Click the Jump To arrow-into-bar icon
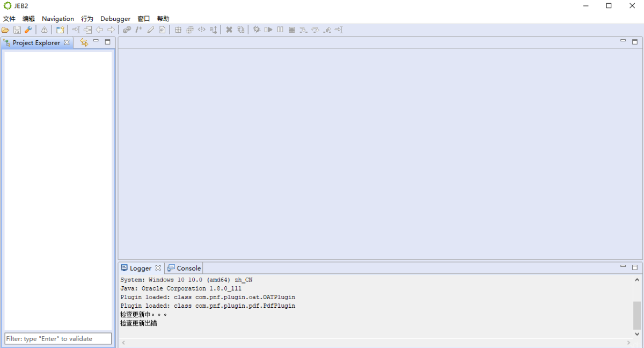This screenshot has height=348, width=644. click(x=76, y=30)
